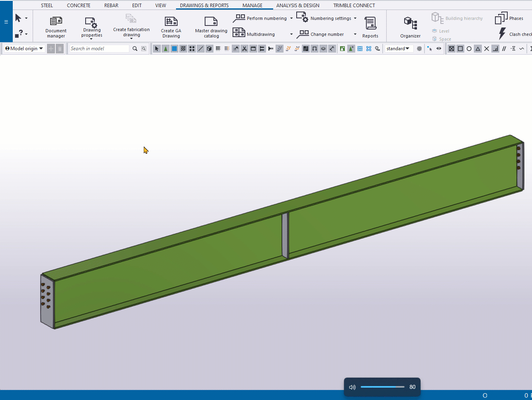
Task: Open the Reports tool
Action: click(370, 27)
